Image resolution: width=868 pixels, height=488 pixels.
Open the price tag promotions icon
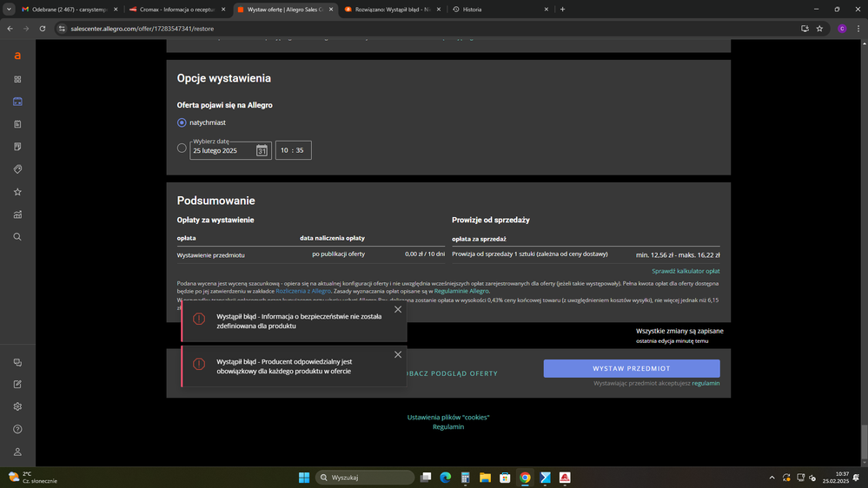17,169
